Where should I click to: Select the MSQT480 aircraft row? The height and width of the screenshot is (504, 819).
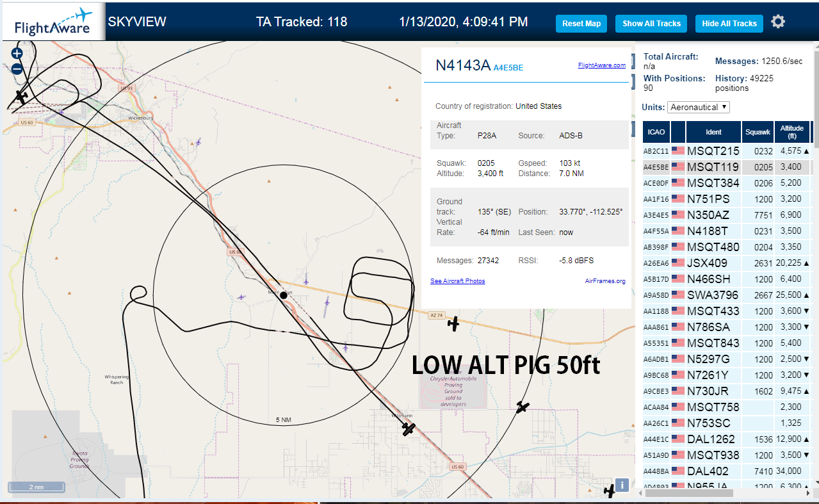click(727, 247)
